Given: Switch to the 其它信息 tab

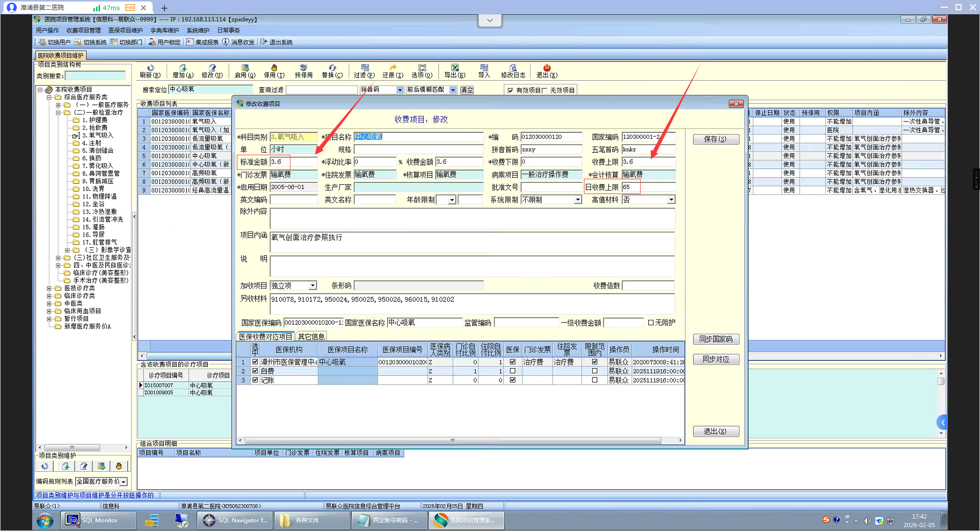Looking at the screenshot, I should pos(311,336).
